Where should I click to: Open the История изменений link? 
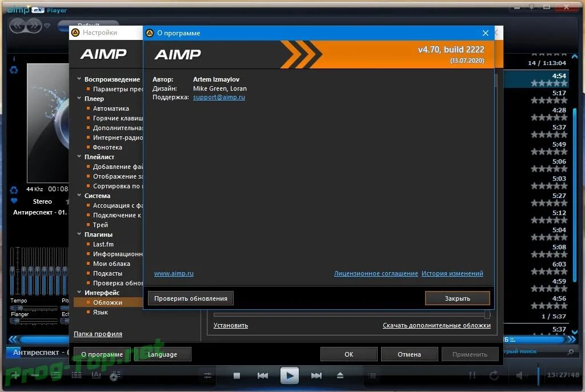452,273
